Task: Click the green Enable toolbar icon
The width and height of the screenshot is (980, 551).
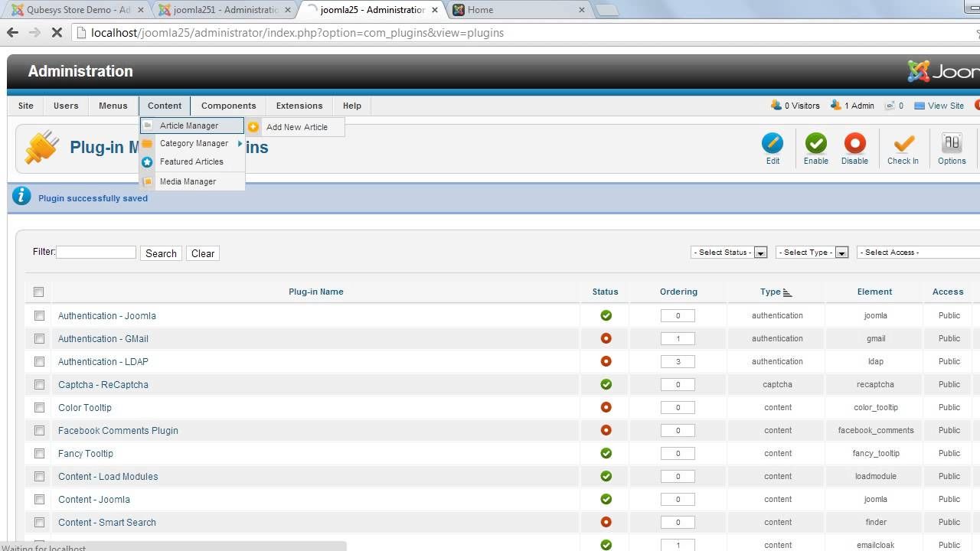Action: tap(816, 144)
